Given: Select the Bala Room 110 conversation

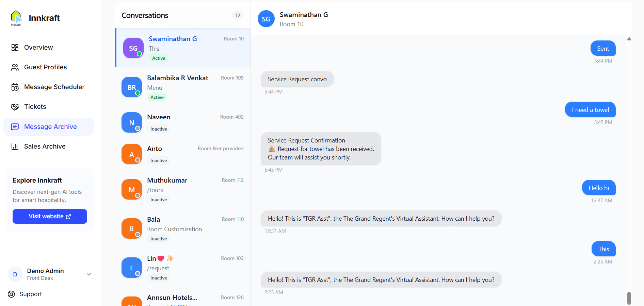Looking at the screenshot, I should click(182, 228).
